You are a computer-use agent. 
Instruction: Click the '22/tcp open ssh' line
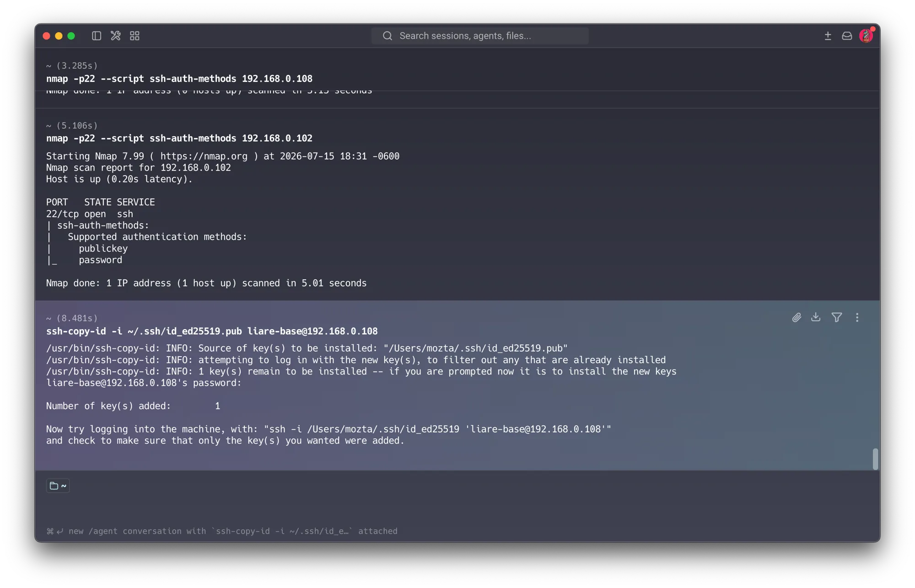point(90,214)
